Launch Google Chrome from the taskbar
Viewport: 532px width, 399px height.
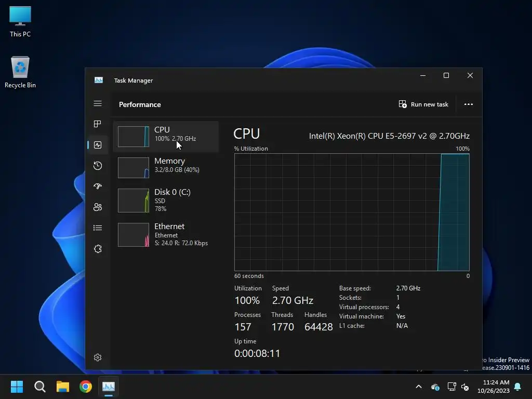coord(86,387)
